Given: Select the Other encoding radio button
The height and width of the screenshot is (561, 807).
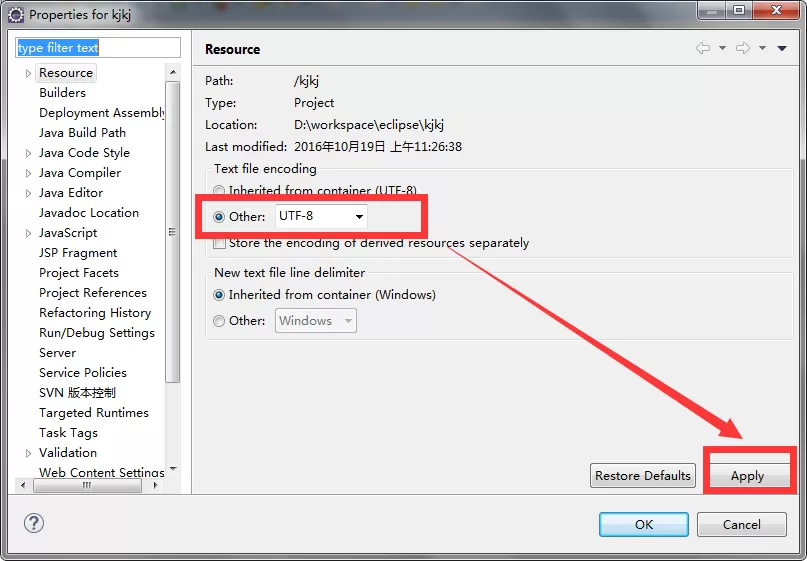Looking at the screenshot, I should (x=219, y=217).
